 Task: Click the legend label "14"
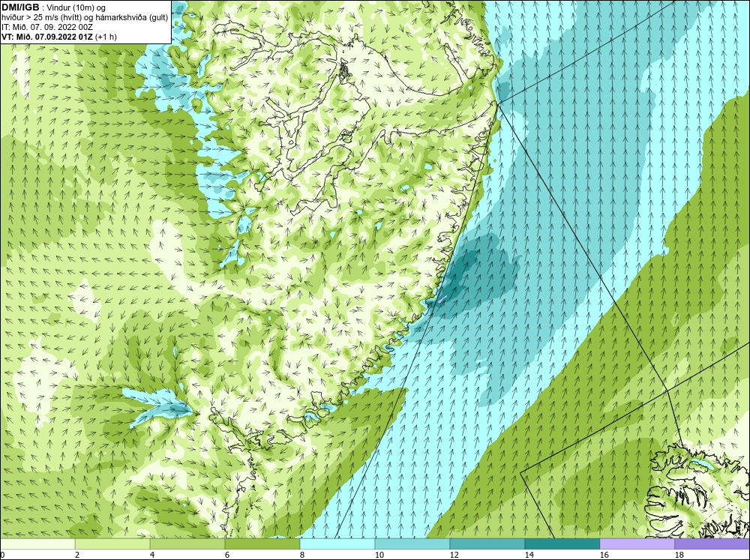[529, 555]
